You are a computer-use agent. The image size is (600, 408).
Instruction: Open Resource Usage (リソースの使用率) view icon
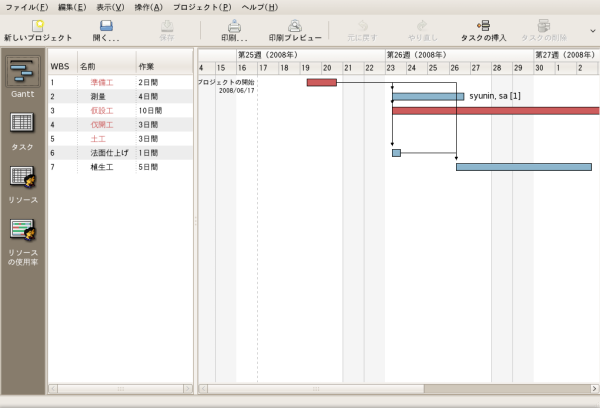pyautogui.click(x=22, y=230)
